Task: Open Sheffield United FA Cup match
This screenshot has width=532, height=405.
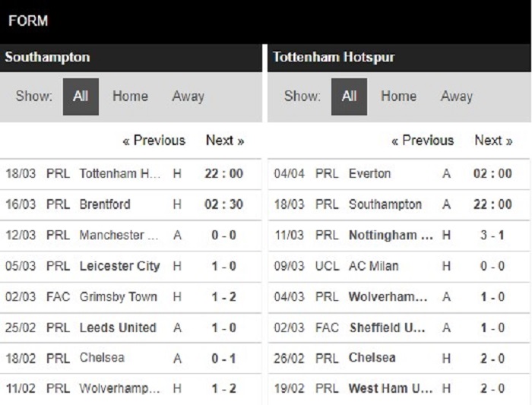Action: [x=399, y=328]
